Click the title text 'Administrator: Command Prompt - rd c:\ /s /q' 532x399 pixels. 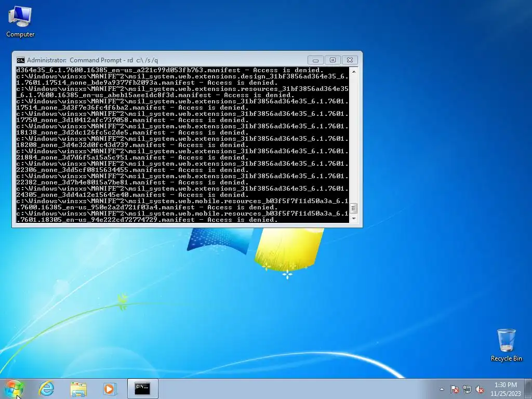pos(92,60)
